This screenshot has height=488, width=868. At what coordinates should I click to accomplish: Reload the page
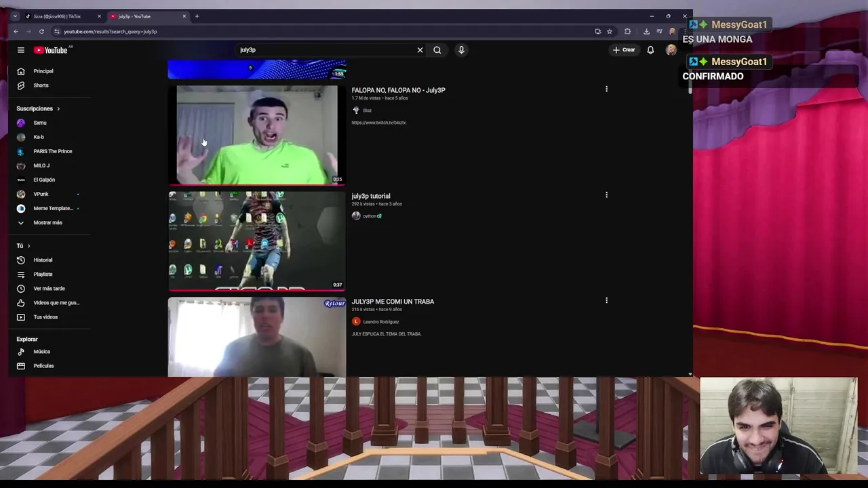click(x=41, y=31)
